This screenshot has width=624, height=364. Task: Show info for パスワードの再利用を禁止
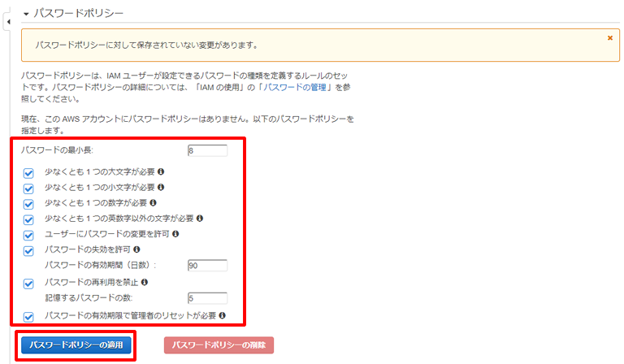(145, 282)
